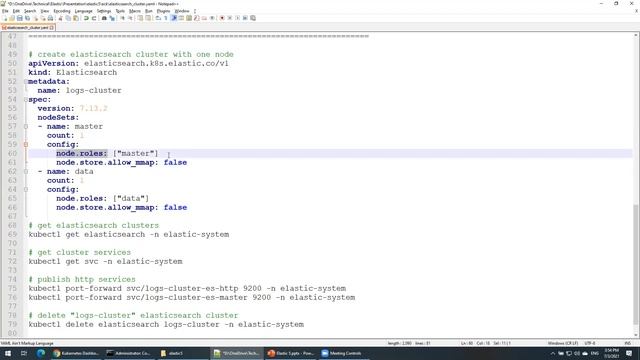The image size is (640, 360).
Task: Collapse the config fold at line 64
Action: (26, 189)
